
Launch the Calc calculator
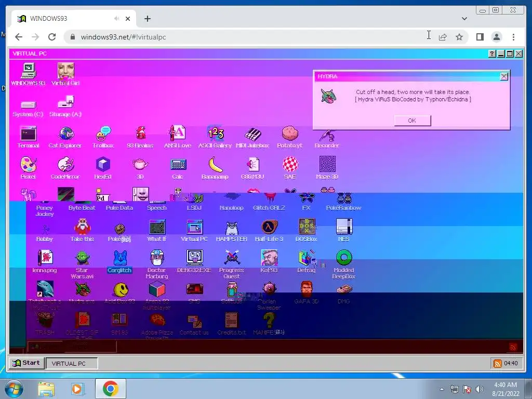(x=178, y=165)
